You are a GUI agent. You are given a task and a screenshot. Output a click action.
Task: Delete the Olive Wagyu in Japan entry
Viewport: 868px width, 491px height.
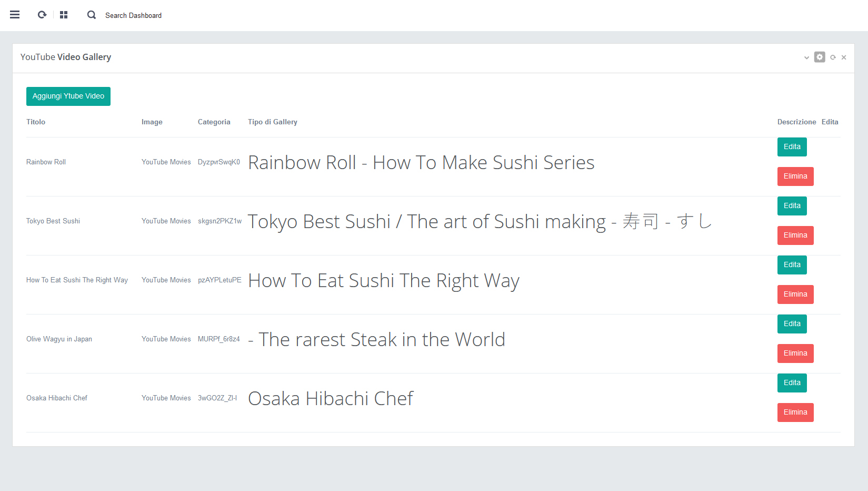pos(795,353)
